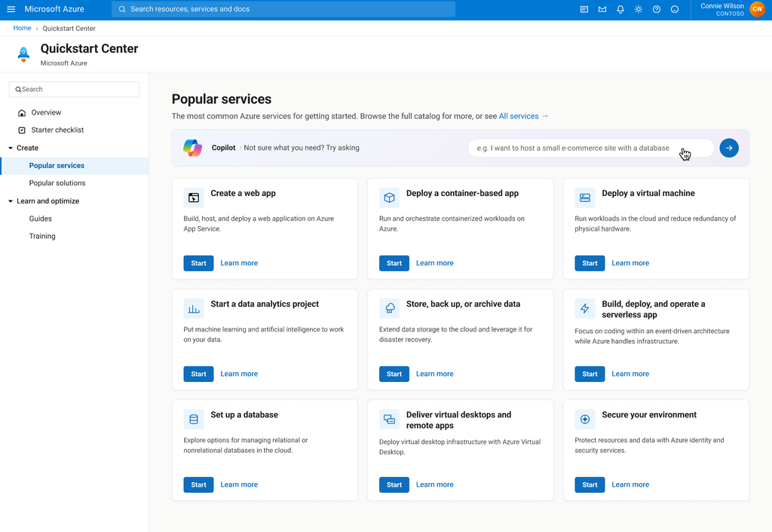Image resolution: width=772 pixels, height=532 pixels.
Task: Go to Home breadcrumb link
Action: coord(22,28)
